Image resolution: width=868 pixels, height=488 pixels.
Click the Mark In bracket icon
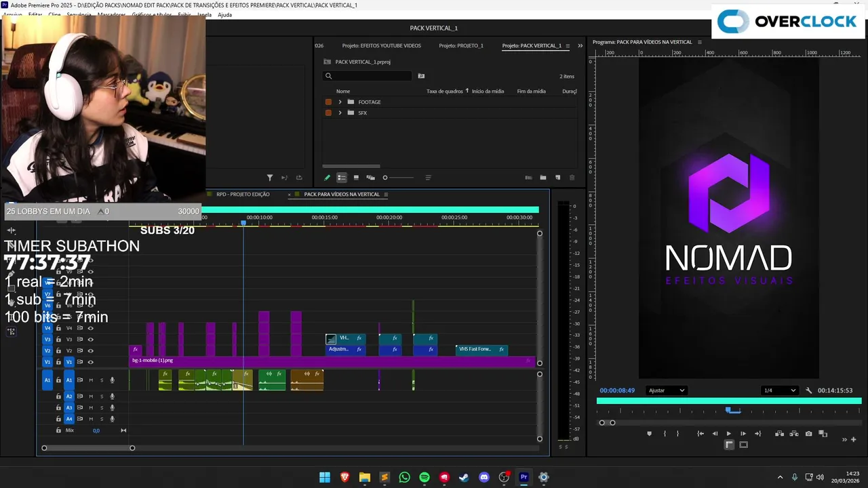(x=665, y=434)
